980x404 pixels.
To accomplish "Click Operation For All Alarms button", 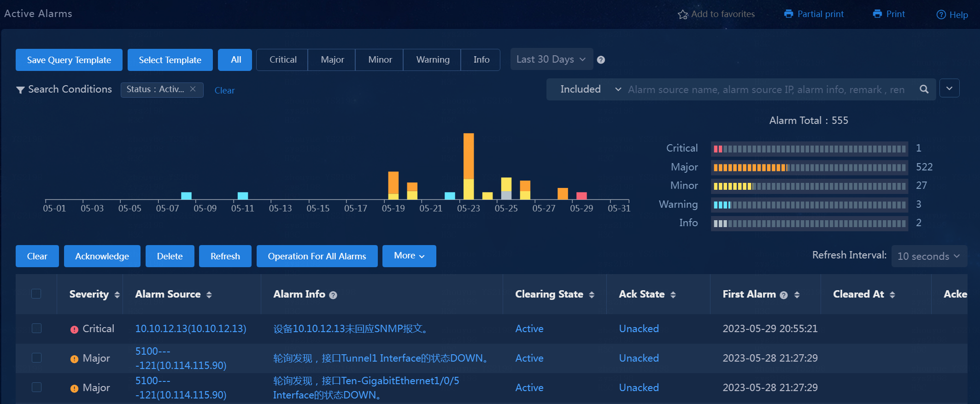I will (317, 256).
